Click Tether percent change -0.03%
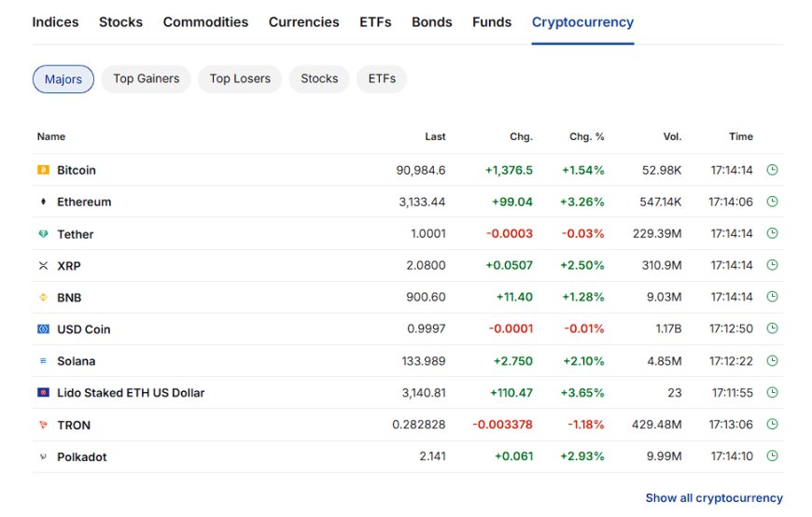 click(583, 233)
